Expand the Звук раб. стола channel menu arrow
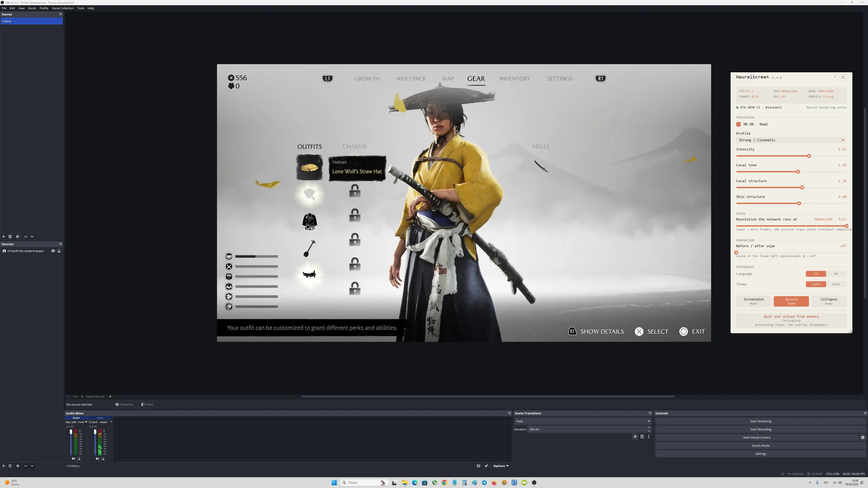Image resolution: width=868 pixels, height=488 pixels. pyautogui.click(x=86, y=422)
